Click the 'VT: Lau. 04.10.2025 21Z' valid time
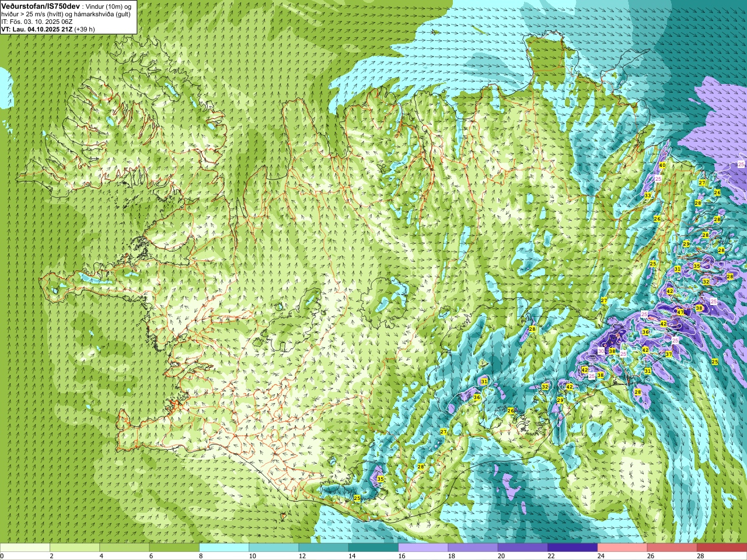This screenshot has height=560, width=747. coord(36,29)
